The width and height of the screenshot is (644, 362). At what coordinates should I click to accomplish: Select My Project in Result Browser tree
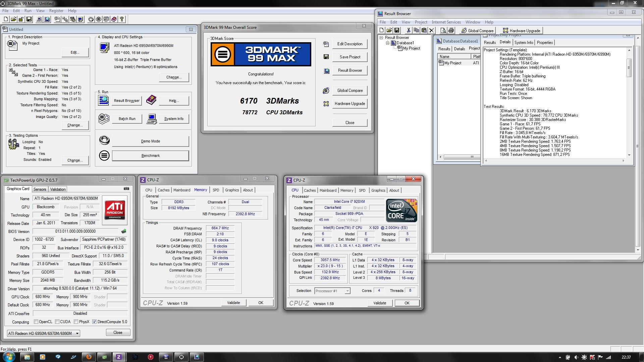pos(411,48)
